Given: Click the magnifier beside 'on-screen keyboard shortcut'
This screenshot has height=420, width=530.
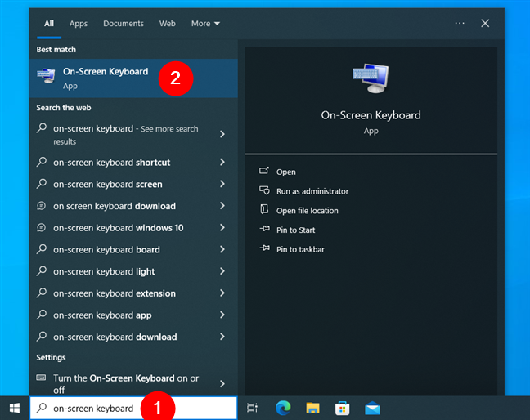Looking at the screenshot, I should (x=42, y=162).
